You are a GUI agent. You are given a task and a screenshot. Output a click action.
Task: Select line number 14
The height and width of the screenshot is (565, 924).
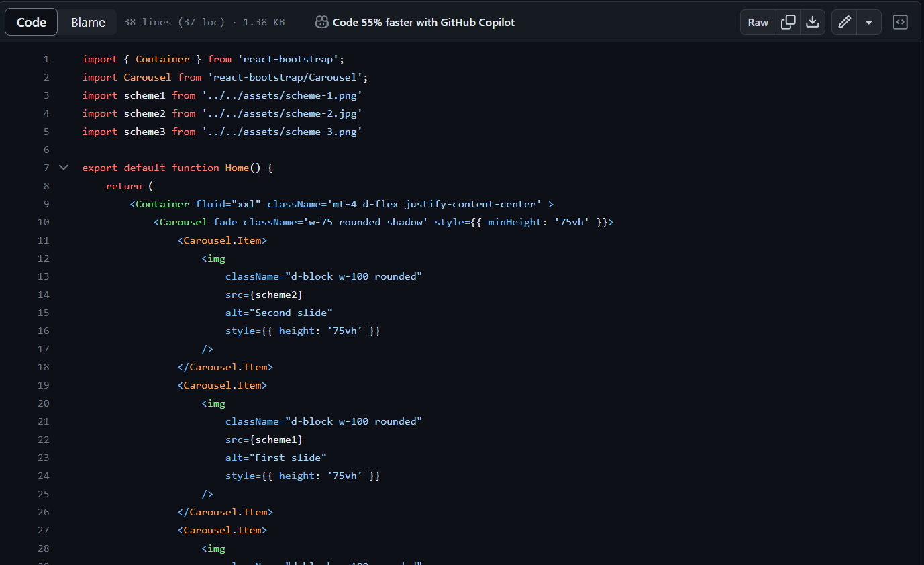[x=44, y=295]
